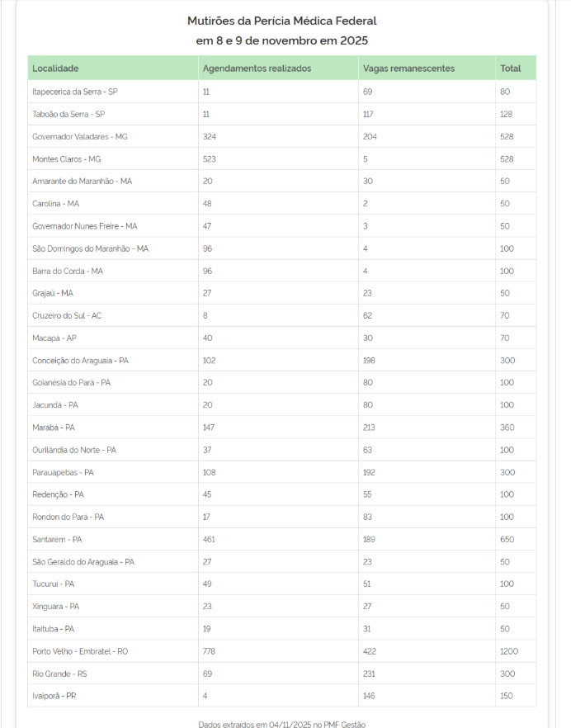Click the 1200 total value for Porto Velho
Viewport: 571px width, 728px height.
click(509, 651)
